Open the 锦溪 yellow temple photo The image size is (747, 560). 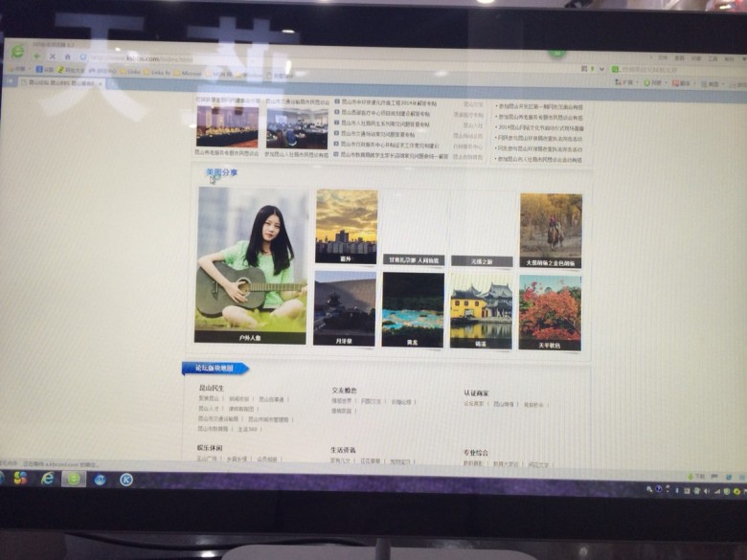tap(481, 311)
